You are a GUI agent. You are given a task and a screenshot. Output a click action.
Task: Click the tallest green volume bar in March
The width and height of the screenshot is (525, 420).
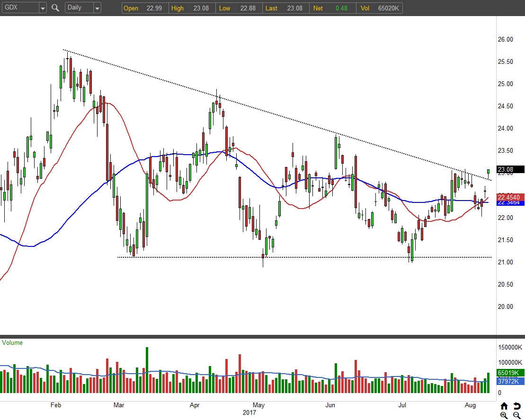147,370
